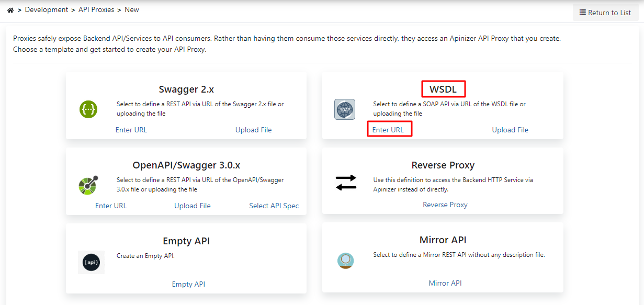Click the Reverse Proxy arrows icon
The width and height of the screenshot is (644, 305).
coord(346,182)
